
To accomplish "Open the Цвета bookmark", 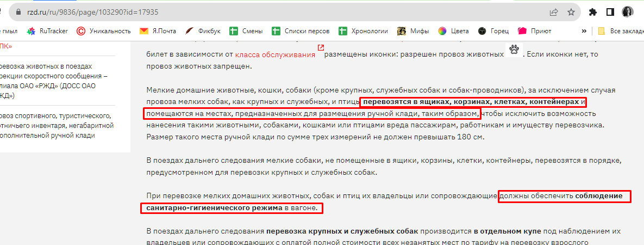I will 453,31.
